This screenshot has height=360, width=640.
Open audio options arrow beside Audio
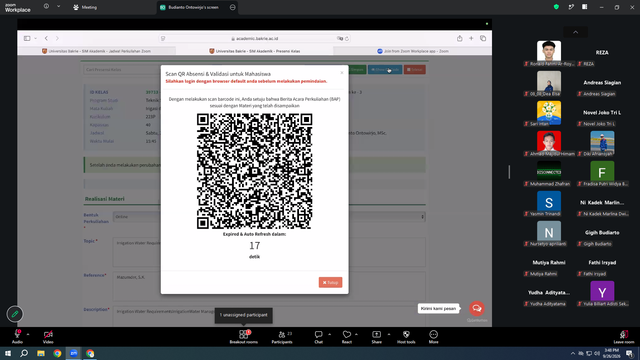pyautogui.click(x=28, y=334)
